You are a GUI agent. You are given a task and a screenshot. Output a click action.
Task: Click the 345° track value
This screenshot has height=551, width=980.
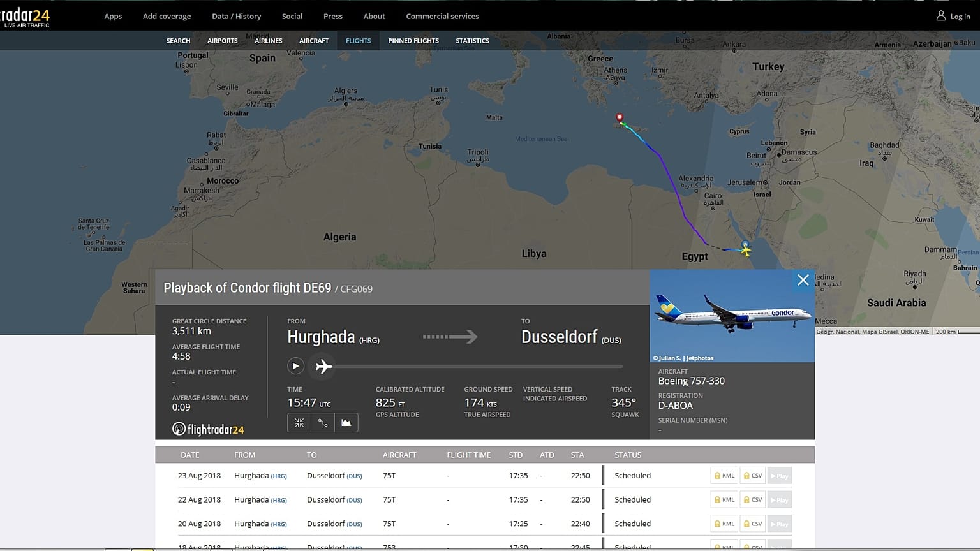pos(623,403)
